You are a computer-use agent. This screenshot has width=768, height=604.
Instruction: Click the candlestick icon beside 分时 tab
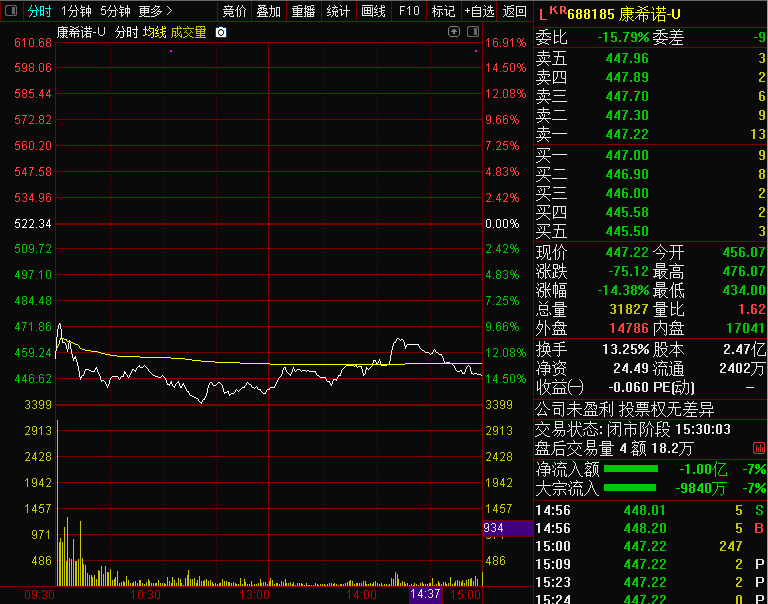point(11,11)
